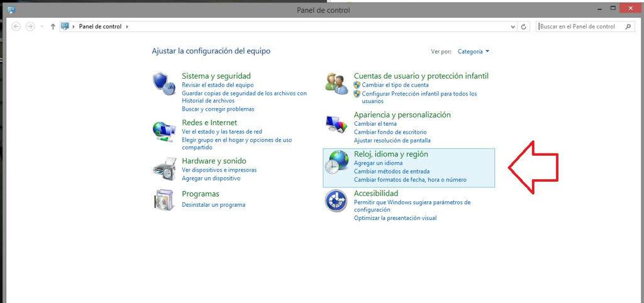Click Agregar un dispositivo
644x303 pixels.
click(211, 179)
